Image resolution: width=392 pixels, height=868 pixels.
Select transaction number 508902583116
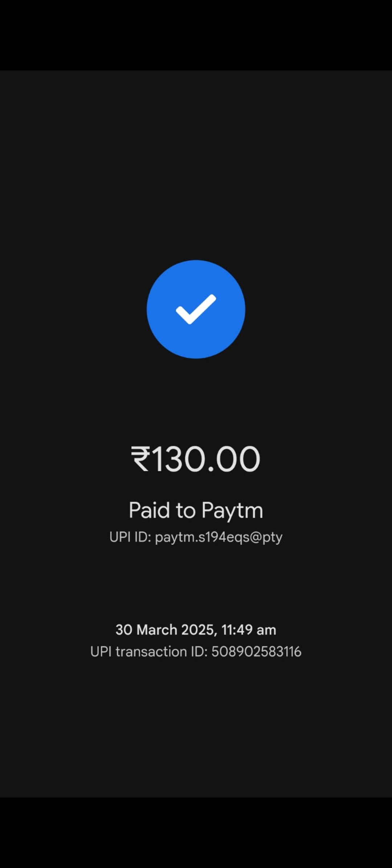pos(256,652)
